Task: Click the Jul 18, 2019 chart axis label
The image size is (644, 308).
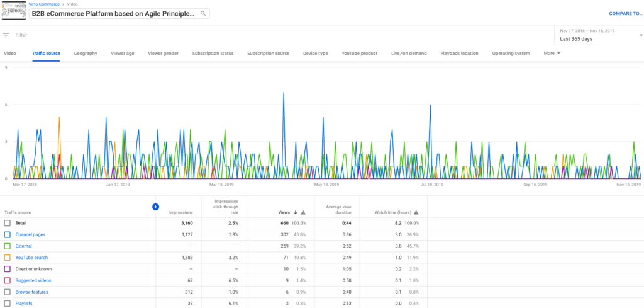Action: pos(432,185)
